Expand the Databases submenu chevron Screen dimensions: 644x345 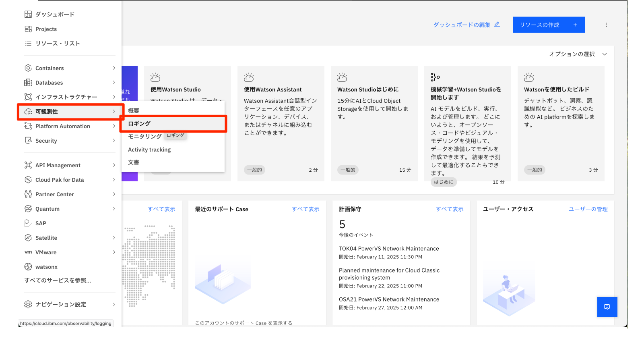tap(114, 83)
